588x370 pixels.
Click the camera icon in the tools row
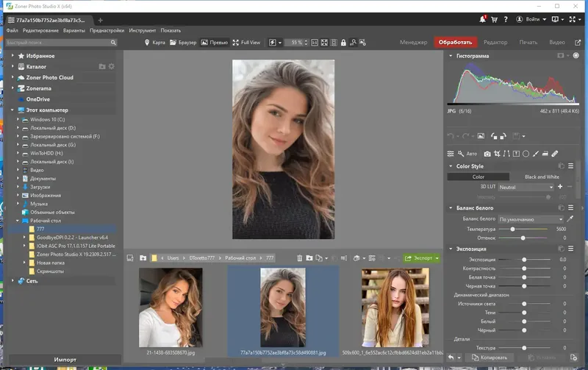point(487,154)
